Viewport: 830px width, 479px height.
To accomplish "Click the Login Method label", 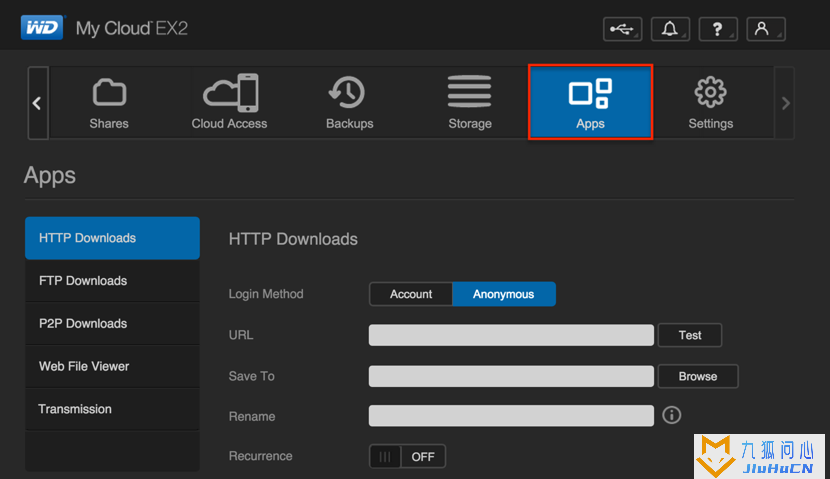I will (266, 294).
